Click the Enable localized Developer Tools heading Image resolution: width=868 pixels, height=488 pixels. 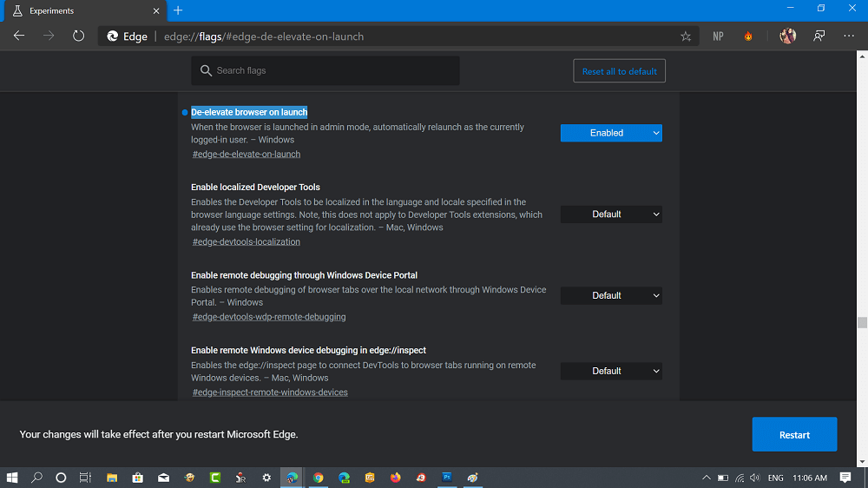255,188
